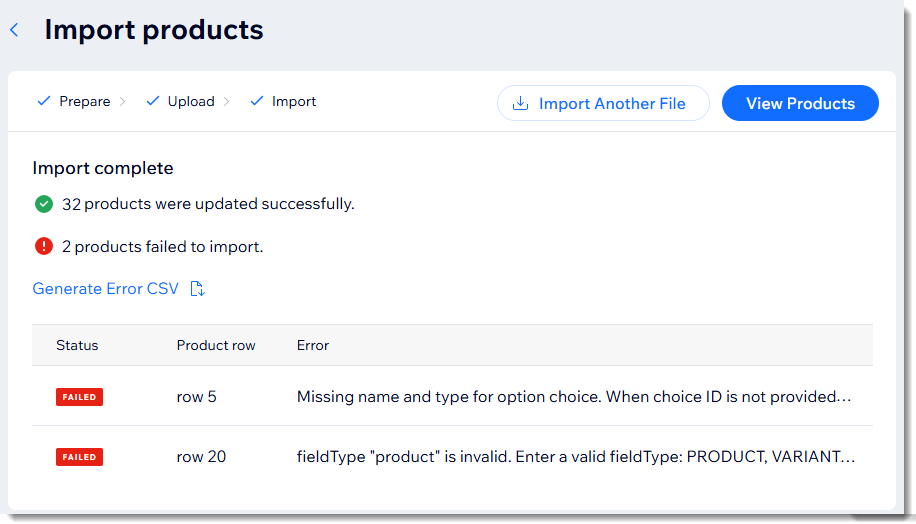Select the Upload step
The width and height of the screenshot is (916, 524).
[x=191, y=101]
